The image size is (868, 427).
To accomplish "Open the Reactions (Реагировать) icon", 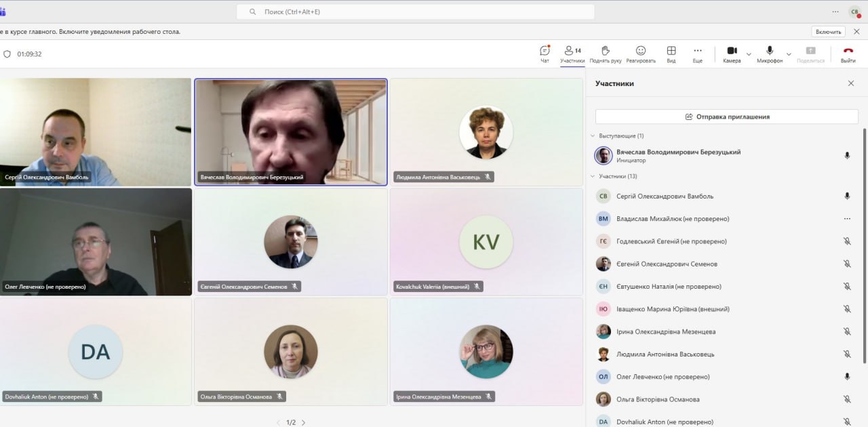I will point(640,52).
